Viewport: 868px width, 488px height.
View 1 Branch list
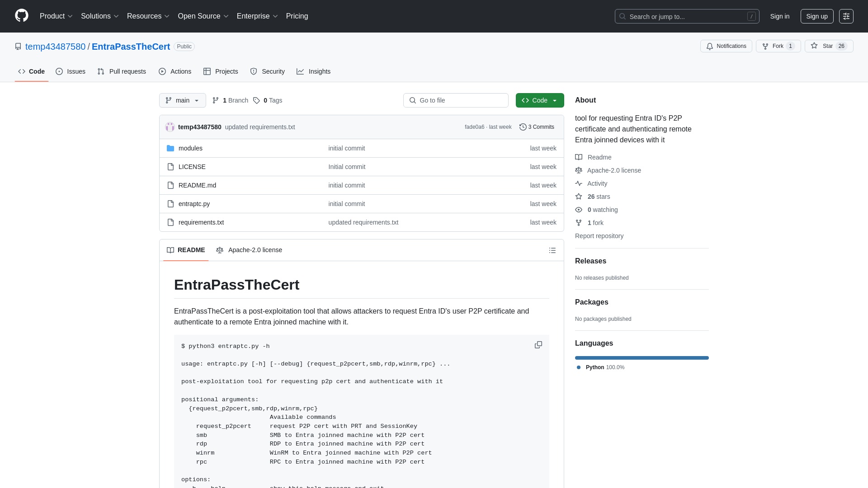pyautogui.click(x=231, y=100)
